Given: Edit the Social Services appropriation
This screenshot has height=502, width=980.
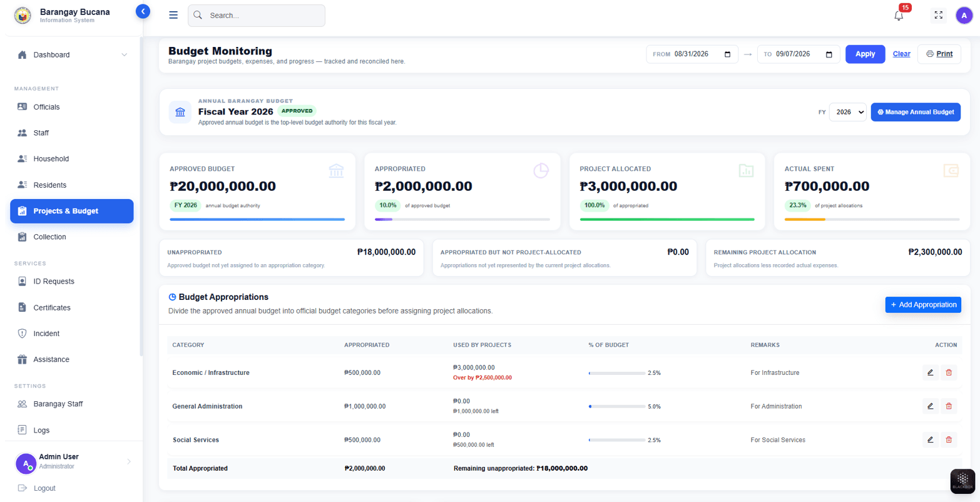Looking at the screenshot, I should 930,439.
